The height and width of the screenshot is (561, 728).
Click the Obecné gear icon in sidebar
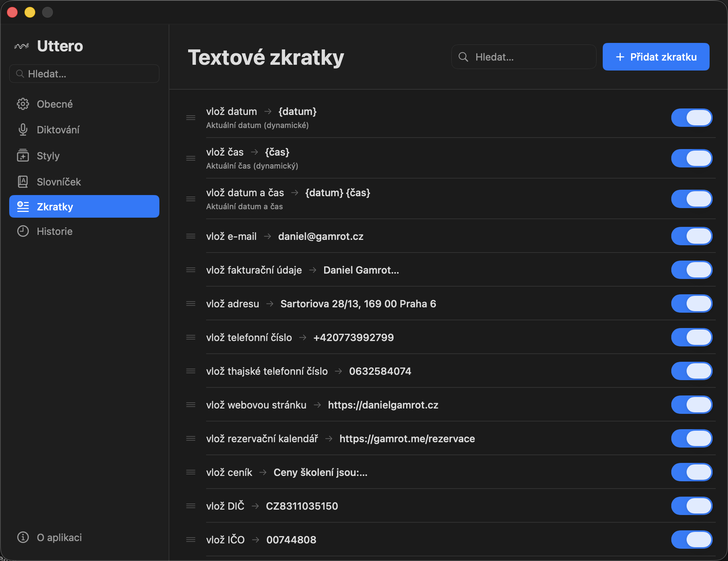23,104
